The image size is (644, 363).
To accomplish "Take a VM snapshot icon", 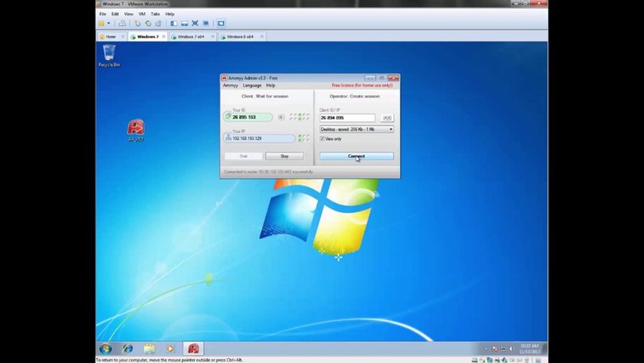I will [137, 23].
